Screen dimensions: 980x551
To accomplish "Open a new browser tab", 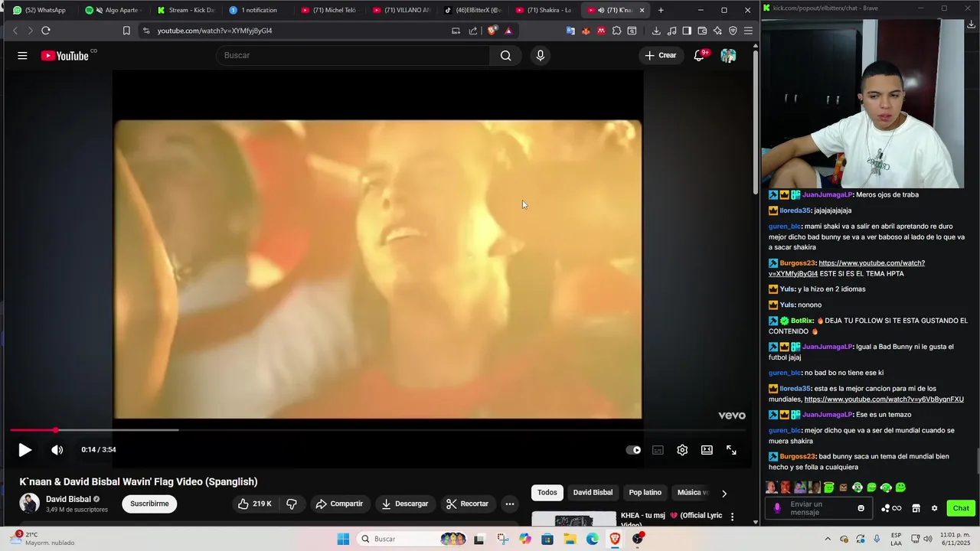I will tap(661, 10).
